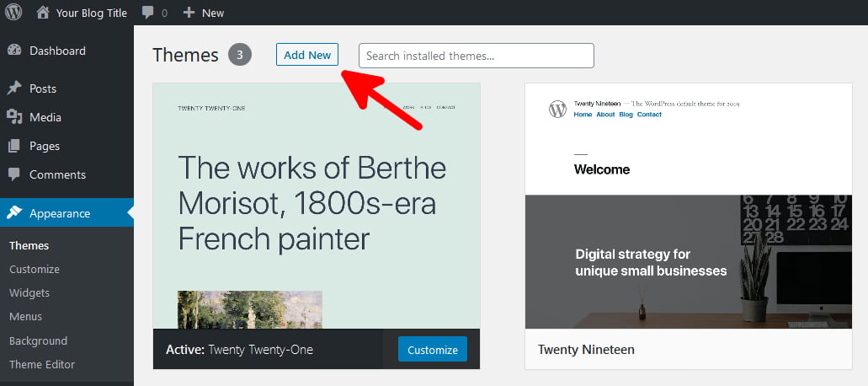Click the Themes page heading
This screenshot has height=386, width=868.
coord(185,56)
